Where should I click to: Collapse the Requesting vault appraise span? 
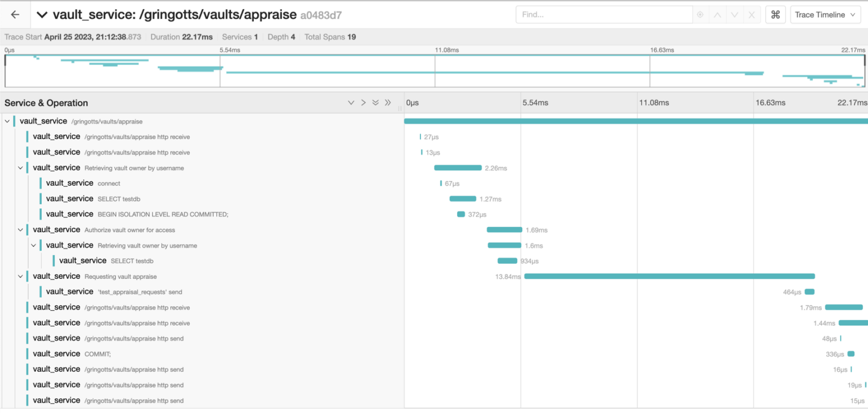(20, 276)
